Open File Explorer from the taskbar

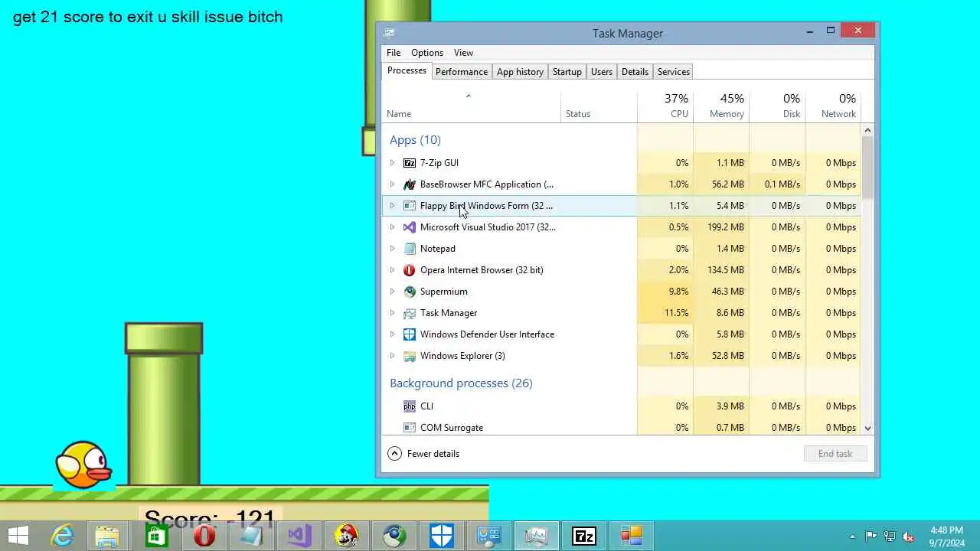[108, 536]
